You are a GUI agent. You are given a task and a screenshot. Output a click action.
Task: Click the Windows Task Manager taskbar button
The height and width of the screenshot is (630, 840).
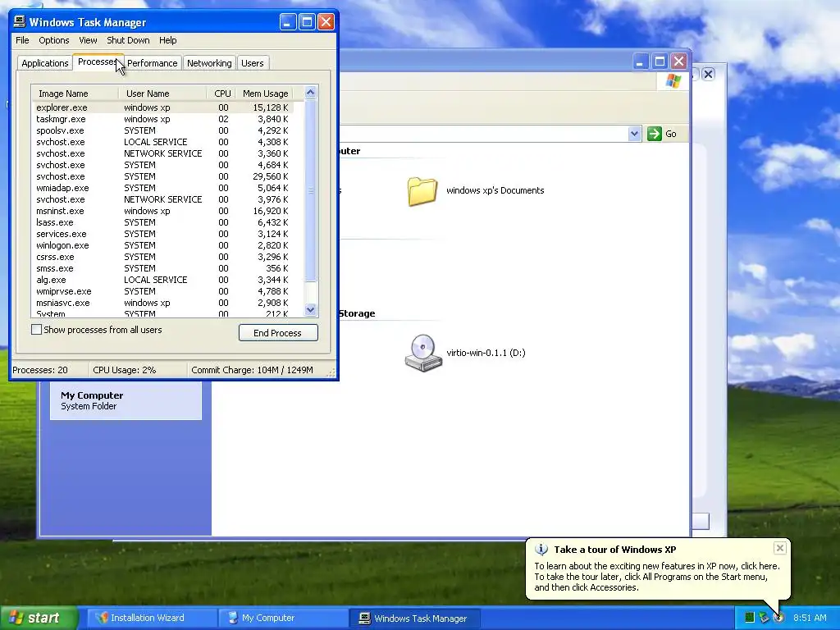click(x=414, y=619)
